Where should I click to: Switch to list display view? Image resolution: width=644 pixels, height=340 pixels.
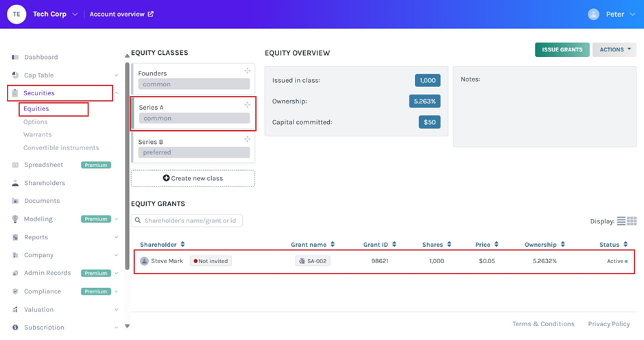click(621, 221)
